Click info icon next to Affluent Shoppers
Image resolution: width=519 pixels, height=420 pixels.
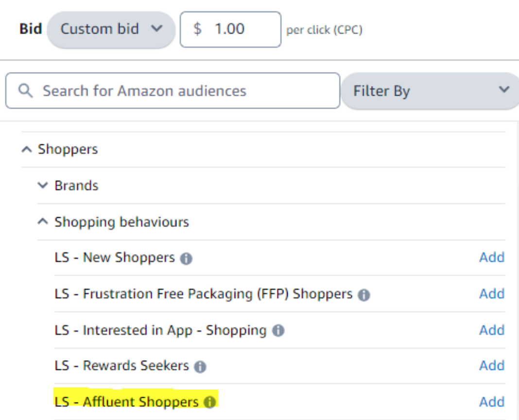coord(209,402)
